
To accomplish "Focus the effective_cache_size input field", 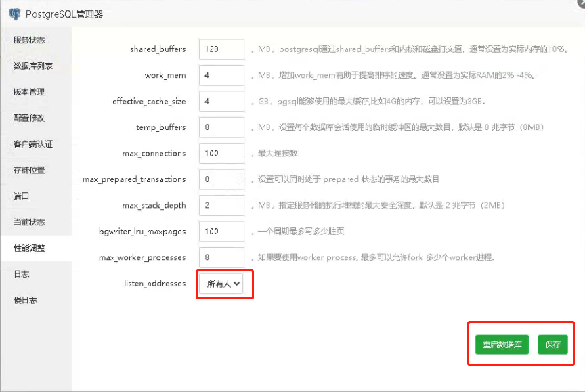I will pyautogui.click(x=221, y=101).
